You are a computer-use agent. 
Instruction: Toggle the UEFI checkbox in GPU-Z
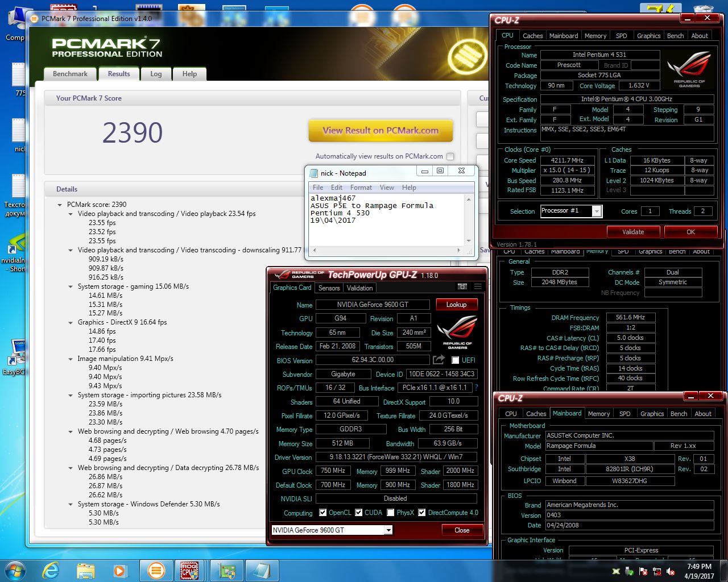(455, 360)
